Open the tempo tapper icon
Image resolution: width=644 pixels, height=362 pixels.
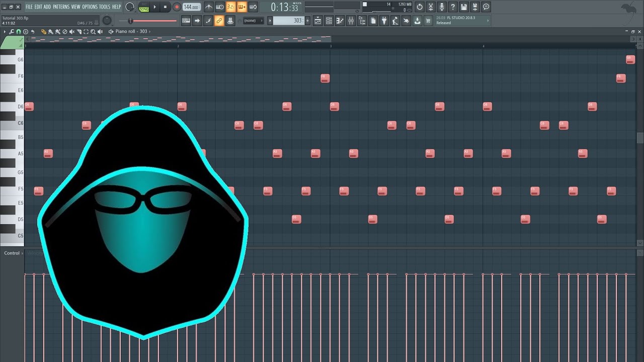coord(395,21)
